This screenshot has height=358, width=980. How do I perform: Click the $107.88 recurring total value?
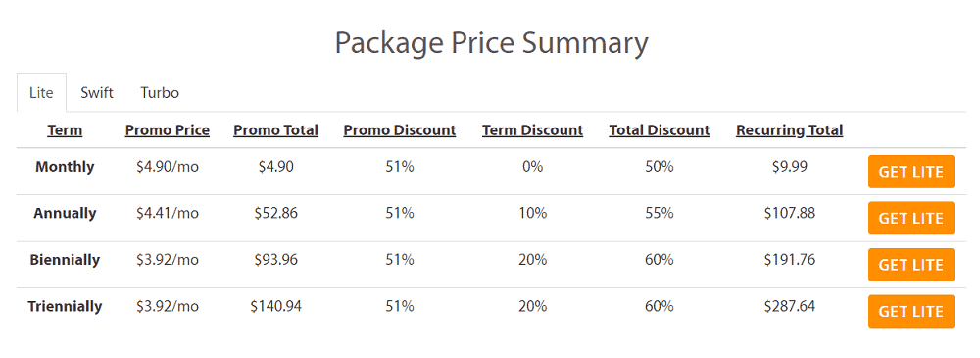tap(789, 213)
